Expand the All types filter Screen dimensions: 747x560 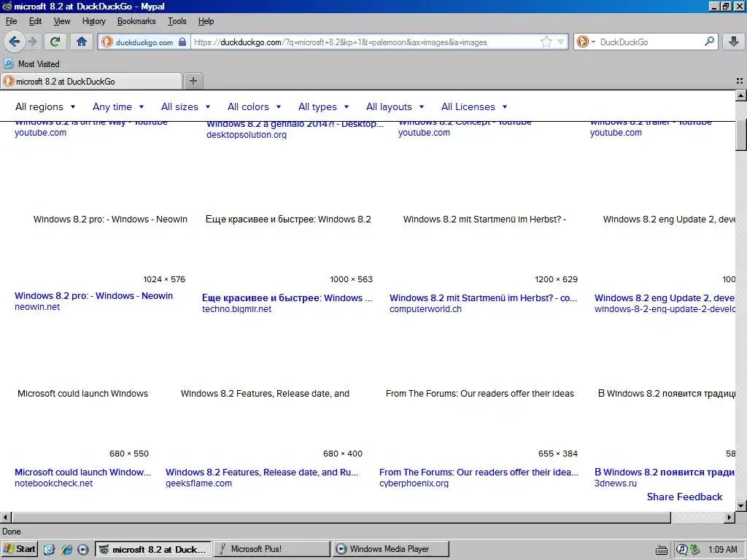point(323,106)
